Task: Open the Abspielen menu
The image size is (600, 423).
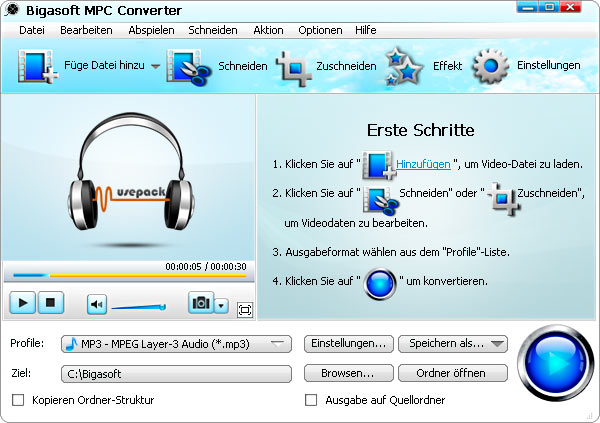Action: coord(151,30)
